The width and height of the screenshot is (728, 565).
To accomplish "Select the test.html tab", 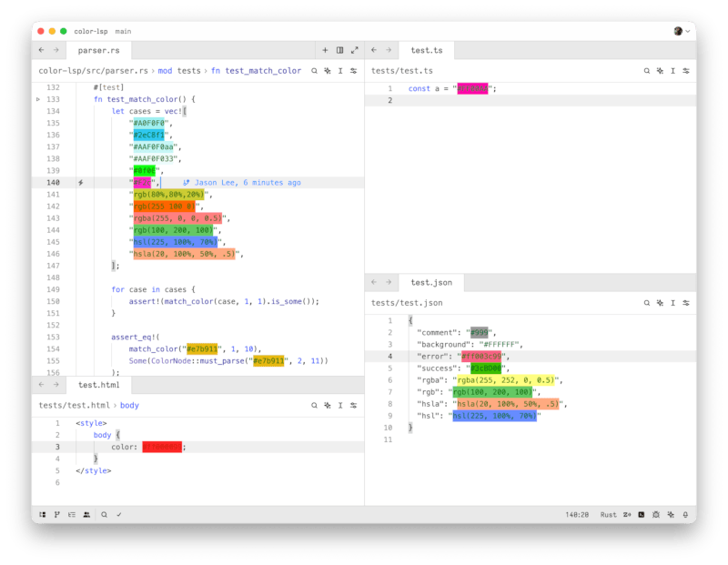I will pos(100,385).
